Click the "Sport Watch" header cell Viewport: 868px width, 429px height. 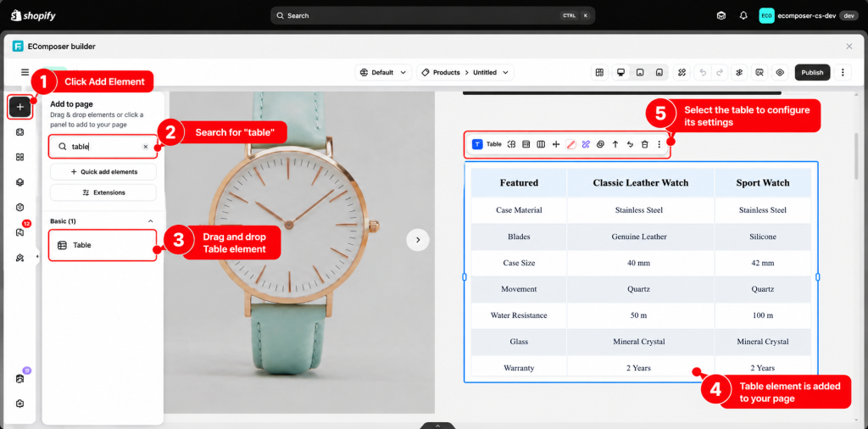[x=763, y=182]
